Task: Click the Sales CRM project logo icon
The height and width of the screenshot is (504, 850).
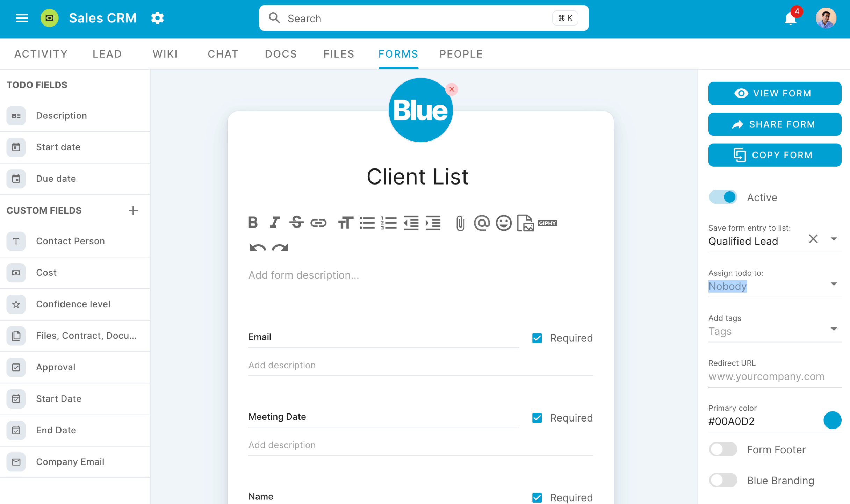Action: click(x=50, y=18)
